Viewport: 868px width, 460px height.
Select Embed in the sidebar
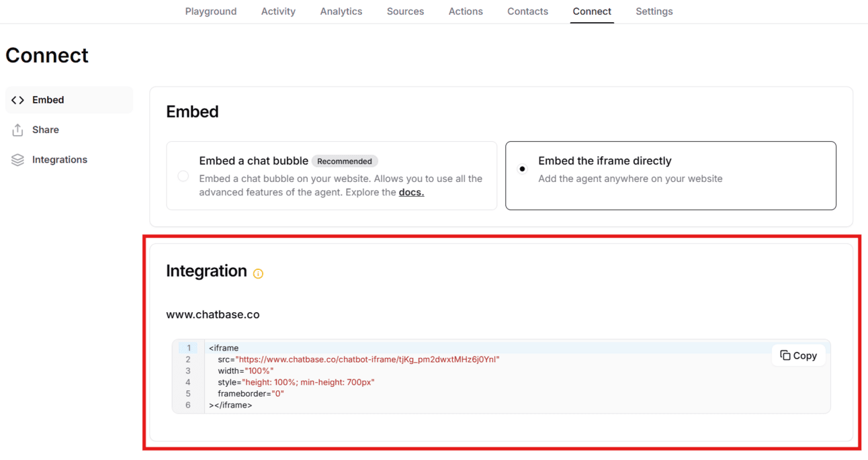[69, 100]
